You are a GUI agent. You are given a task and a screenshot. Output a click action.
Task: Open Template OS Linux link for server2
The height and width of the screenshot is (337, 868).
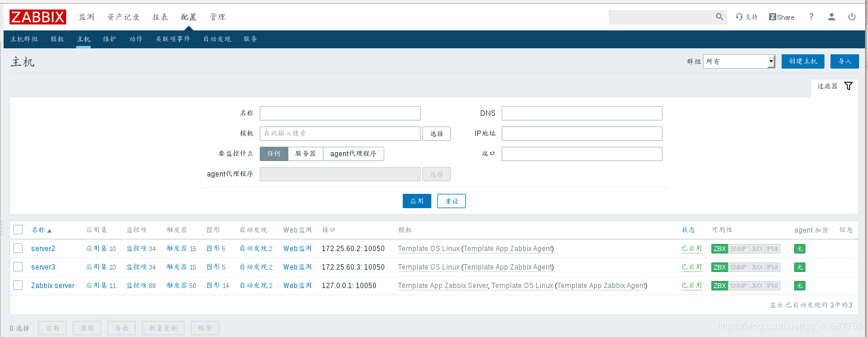[428, 249]
